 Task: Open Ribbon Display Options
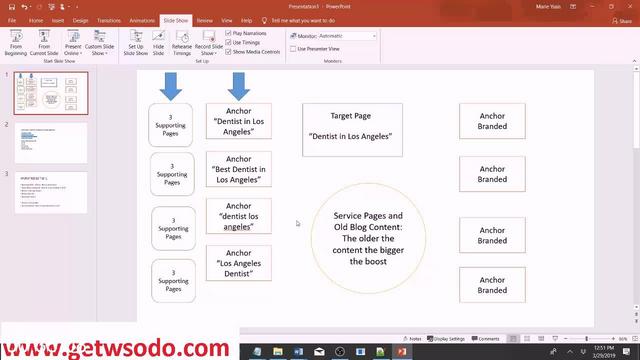point(573,7)
